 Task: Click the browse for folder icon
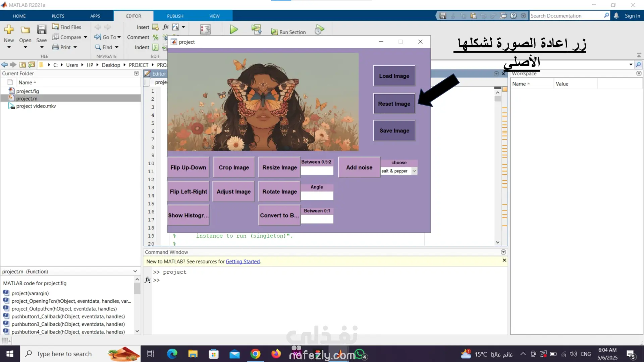[x=32, y=65]
